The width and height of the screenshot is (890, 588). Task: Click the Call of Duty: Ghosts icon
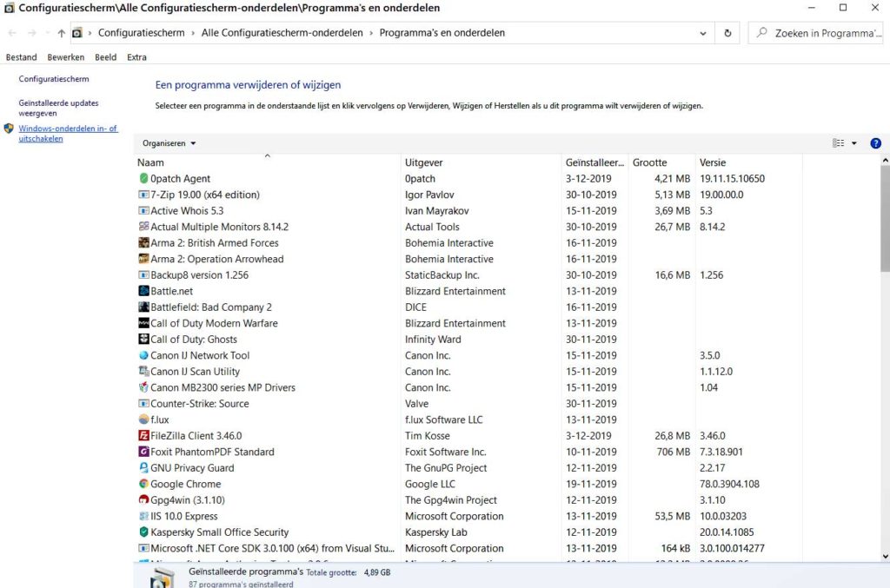[x=143, y=339]
